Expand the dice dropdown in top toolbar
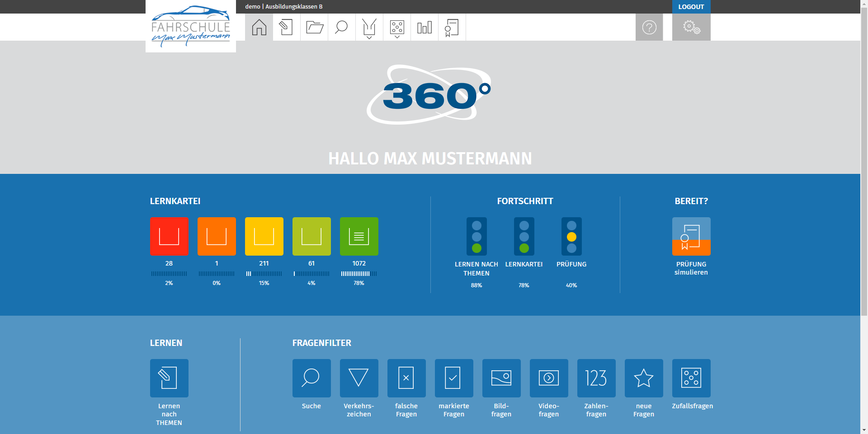This screenshot has height=434, width=868. (x=396, y=28)
